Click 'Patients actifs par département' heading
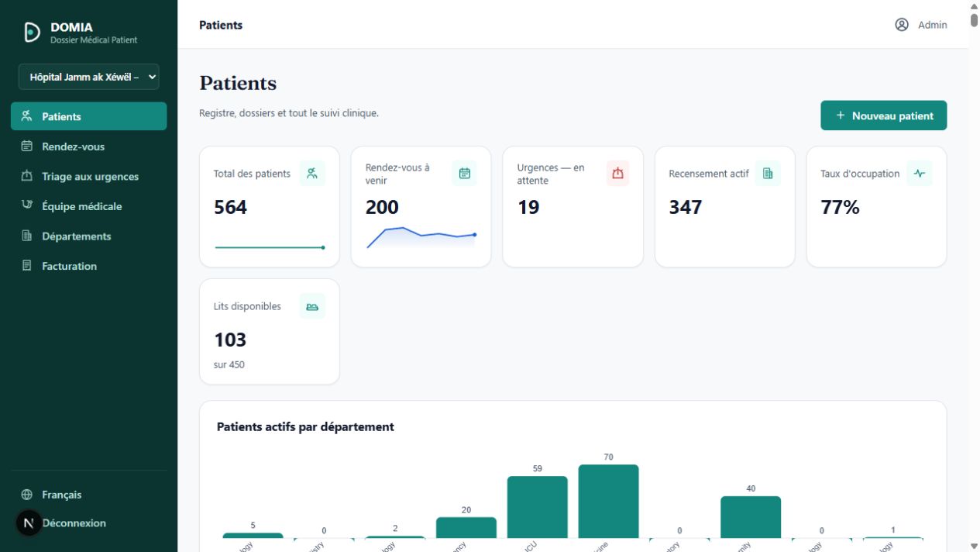 [x=305, y=426]
